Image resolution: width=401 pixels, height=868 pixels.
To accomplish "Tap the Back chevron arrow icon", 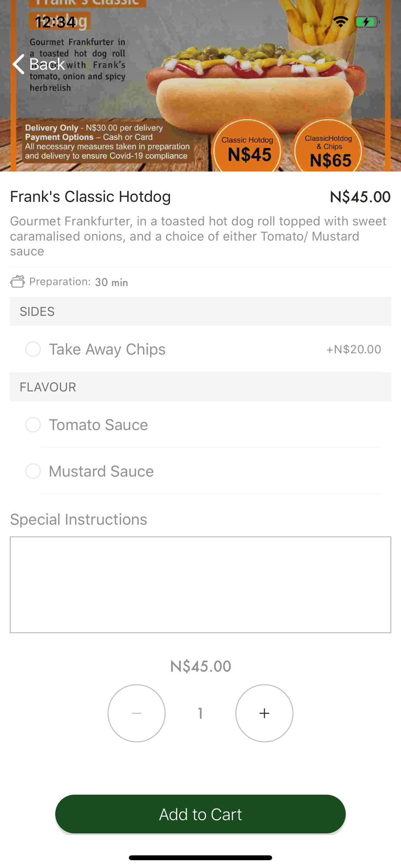I will point(18,64).
